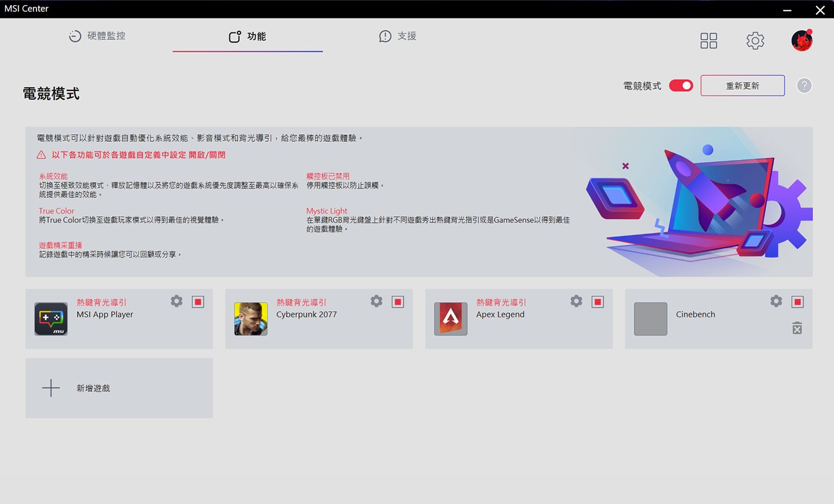This screenshot has height=504, width=834.
Task: Click the grey Cinebench placeholder icon
Action: pyautogui.click(x=650, y=319)
